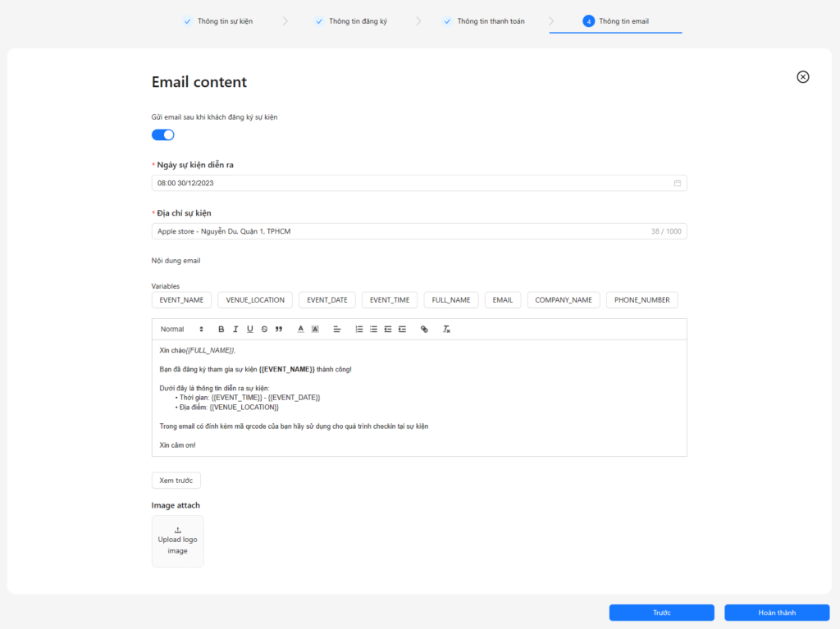Open the event date calendar picker
The height and width of the screenshot is (629, 840).
[x=677, y=183]
